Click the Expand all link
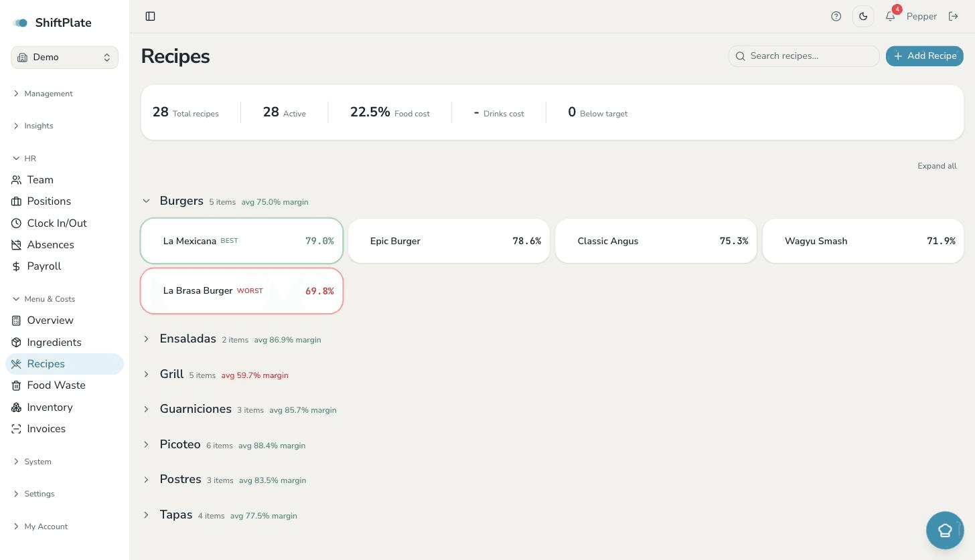The image size is (975, 560). tap(937, 166)
